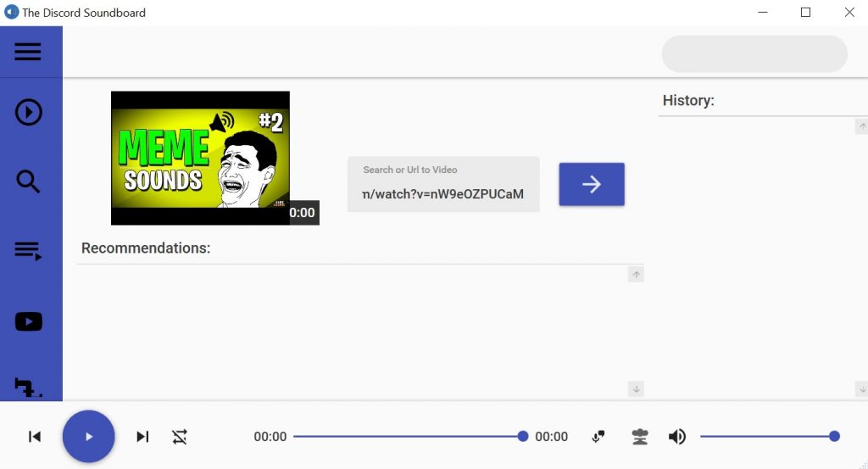Mute audio with the speaker icon

coord(677,437)
